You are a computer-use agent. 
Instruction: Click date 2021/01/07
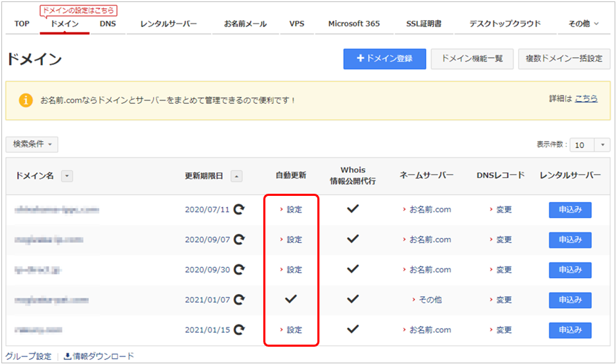207,300
